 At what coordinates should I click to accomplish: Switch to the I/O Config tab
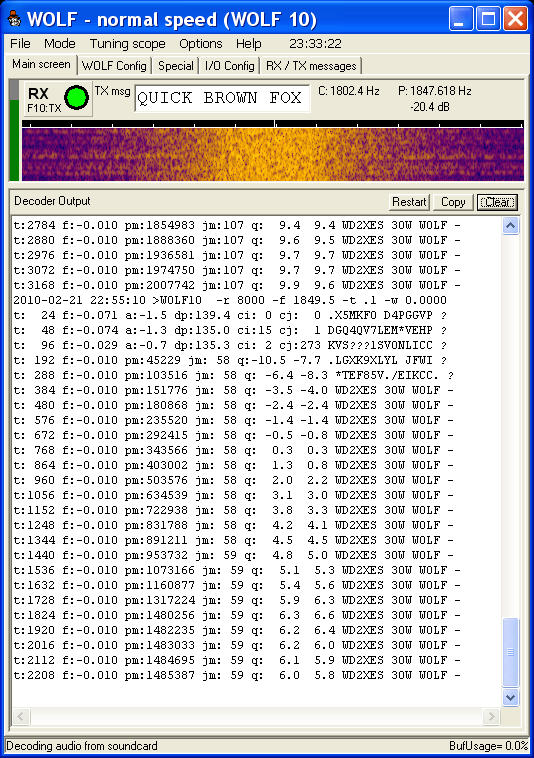[x=230, y=66]
